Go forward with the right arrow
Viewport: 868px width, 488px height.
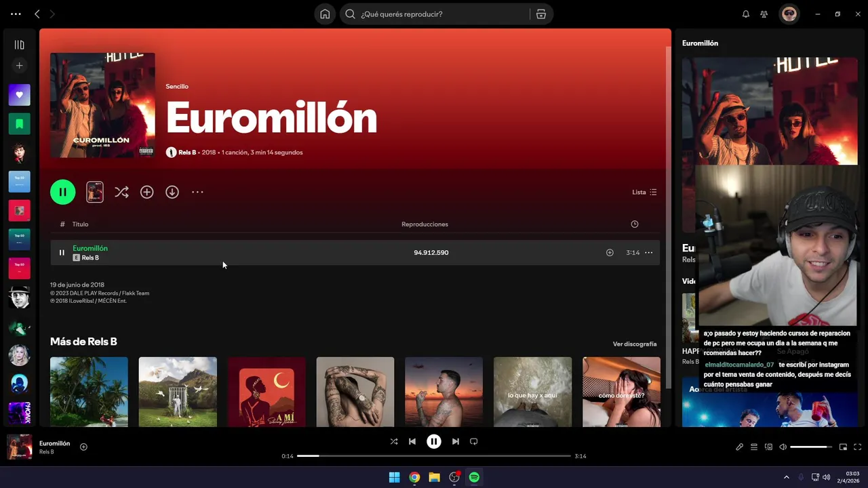pyautogui.click(x=52, y=14)
